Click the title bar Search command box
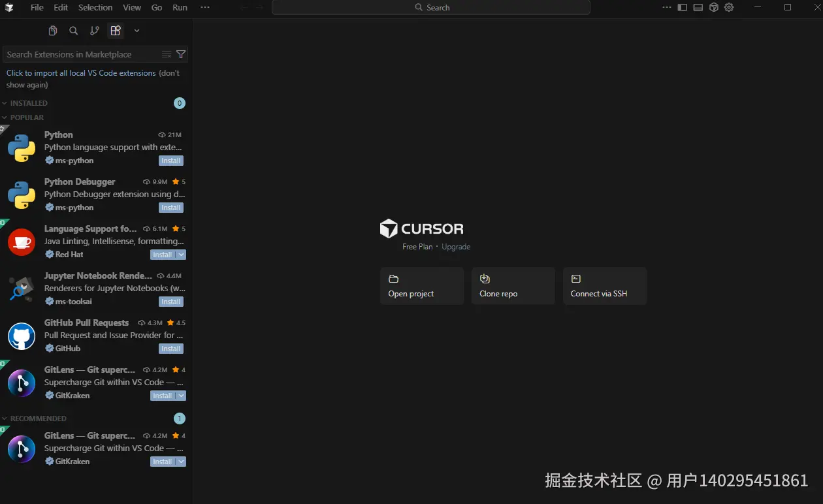Viewport: 823px width, 504px height. click(x=431, y=8)
